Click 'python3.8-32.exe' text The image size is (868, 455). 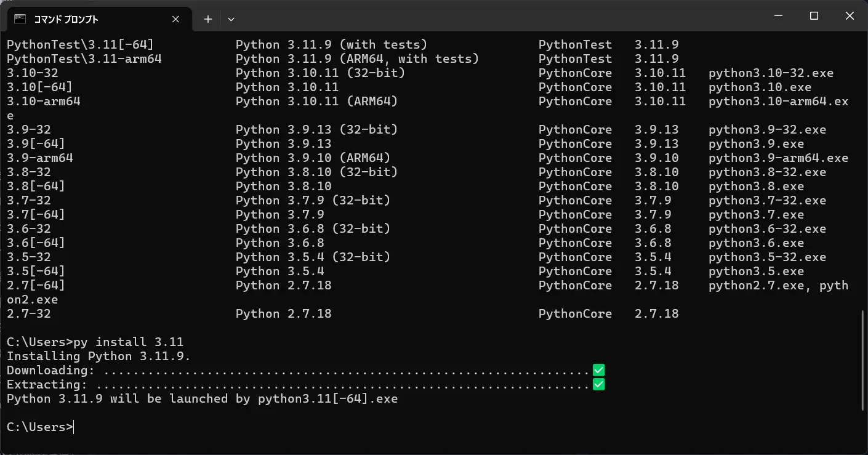click(x=767, y=172)
